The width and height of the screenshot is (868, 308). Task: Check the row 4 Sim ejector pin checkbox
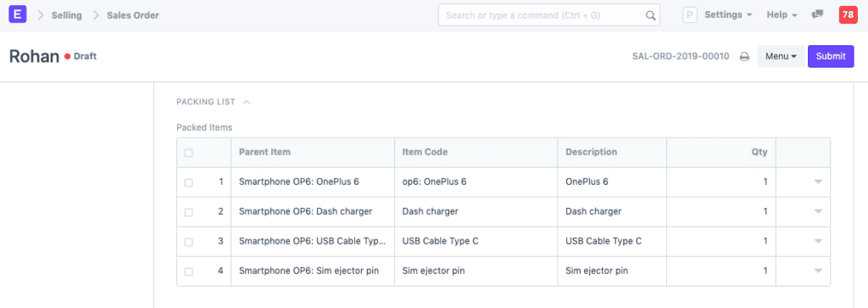click(189, 272)
